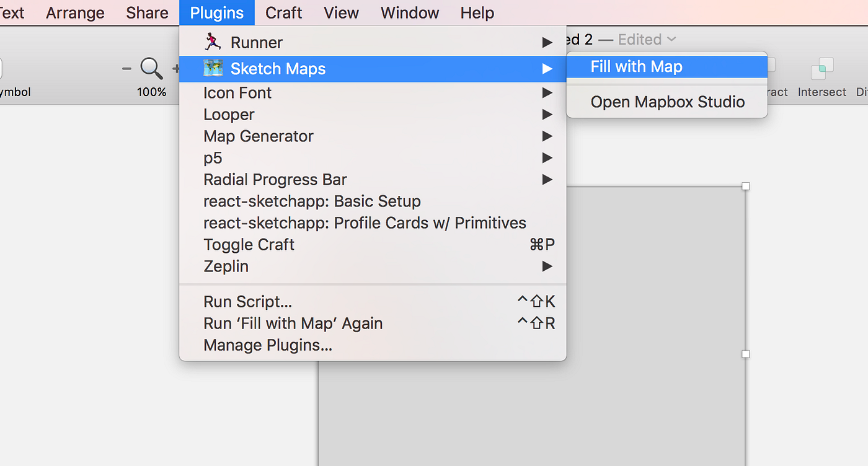Open the View menu

point(340,12)
